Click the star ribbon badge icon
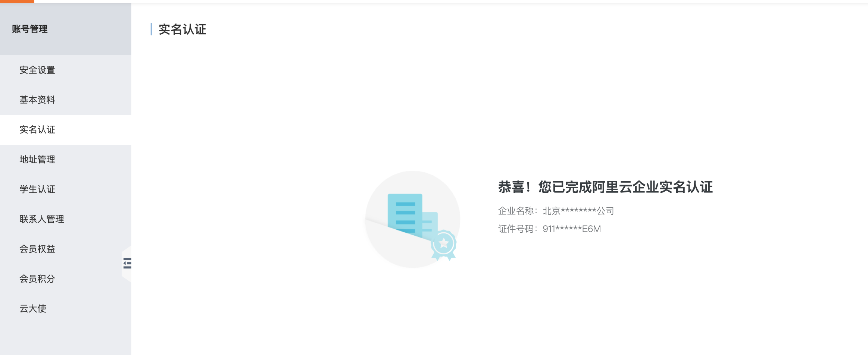The image size is (868, 355). 443,245
